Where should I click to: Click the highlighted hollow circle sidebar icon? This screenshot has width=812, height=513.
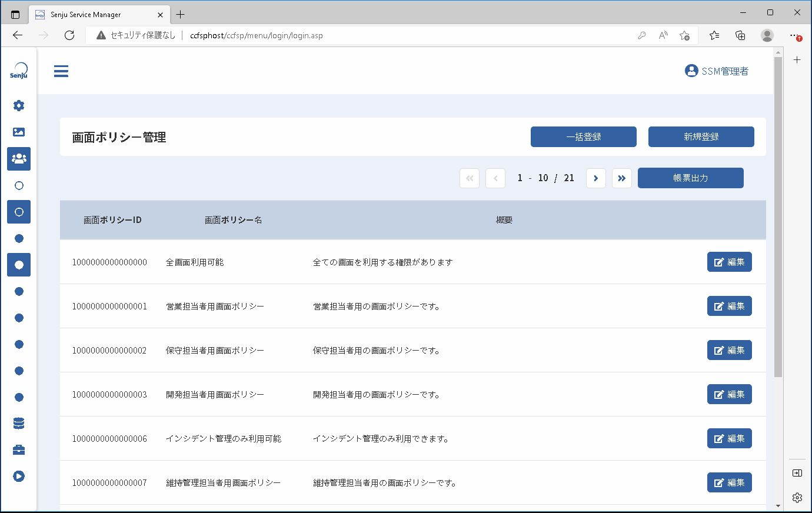click(19, 212)
